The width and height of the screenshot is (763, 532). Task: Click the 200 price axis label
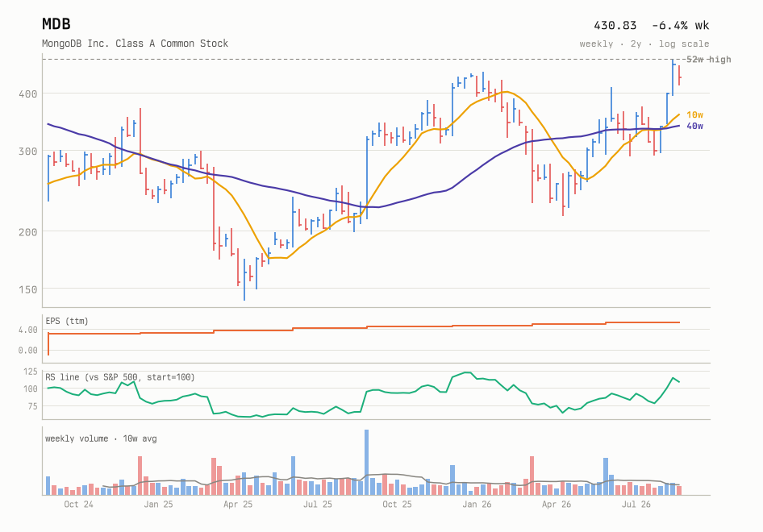tap(27, 232)
